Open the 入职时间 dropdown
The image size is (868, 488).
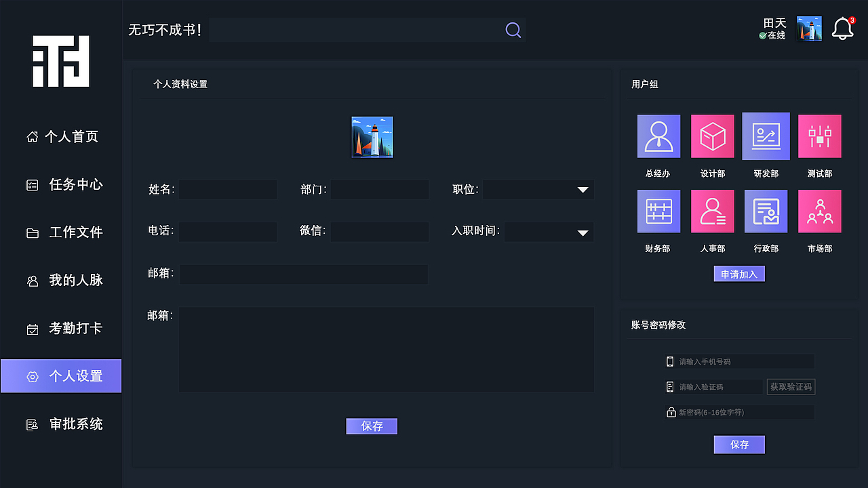pos(583,232)
